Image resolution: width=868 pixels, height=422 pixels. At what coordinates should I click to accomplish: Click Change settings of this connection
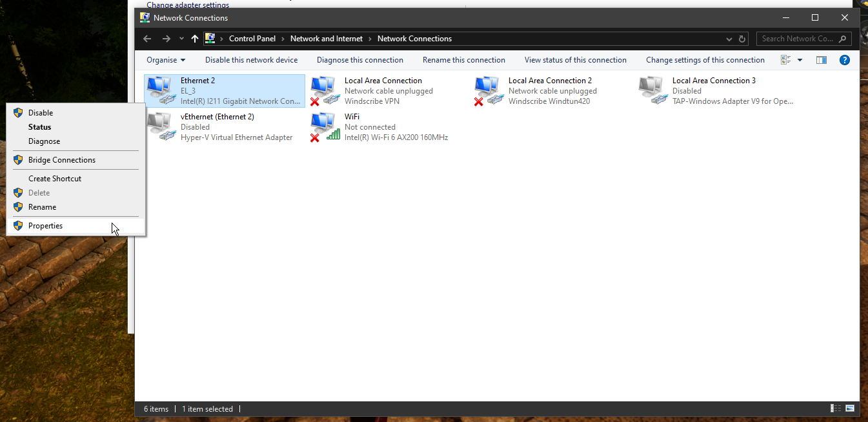pyautogui.click(x=705, y=60)
